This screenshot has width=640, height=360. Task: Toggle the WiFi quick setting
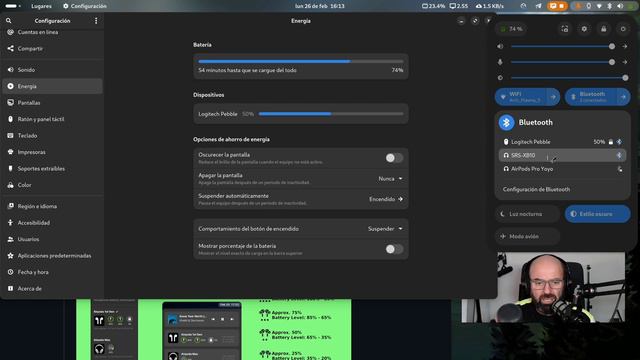point(521,97)
